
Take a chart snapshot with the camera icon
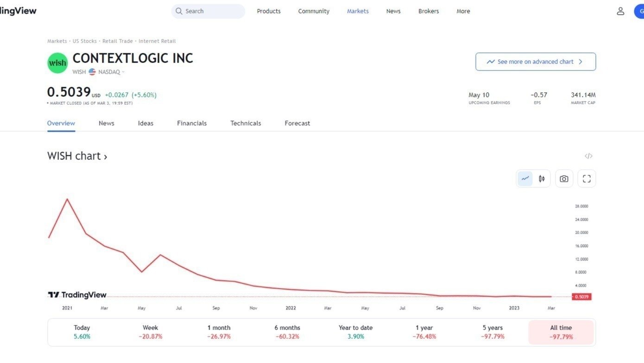click(x=563, y=178)
